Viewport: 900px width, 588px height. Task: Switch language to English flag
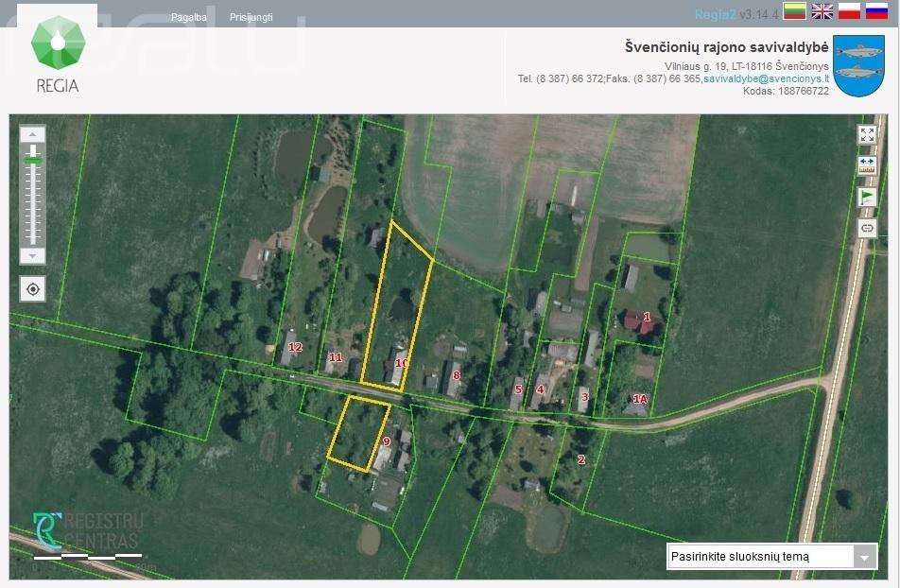pos(822,11)
